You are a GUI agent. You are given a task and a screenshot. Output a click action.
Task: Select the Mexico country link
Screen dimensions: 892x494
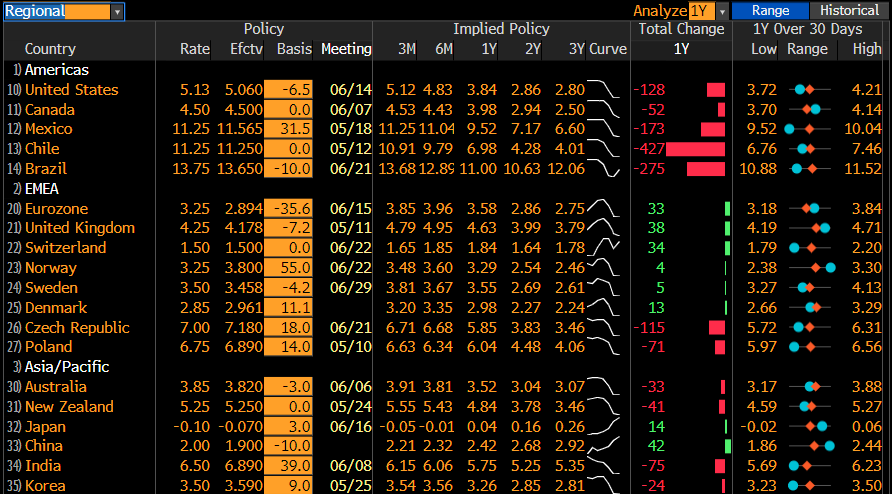[x=48, y=129]
